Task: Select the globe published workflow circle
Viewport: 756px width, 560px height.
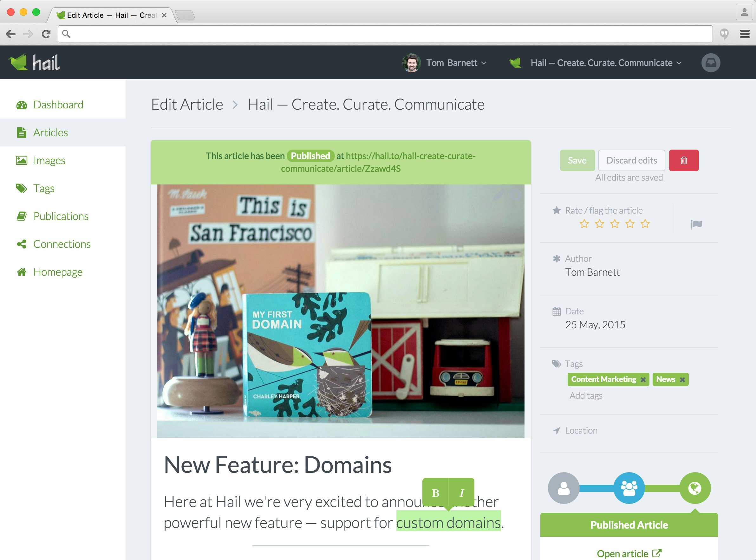Action: (x=694, y=488)
